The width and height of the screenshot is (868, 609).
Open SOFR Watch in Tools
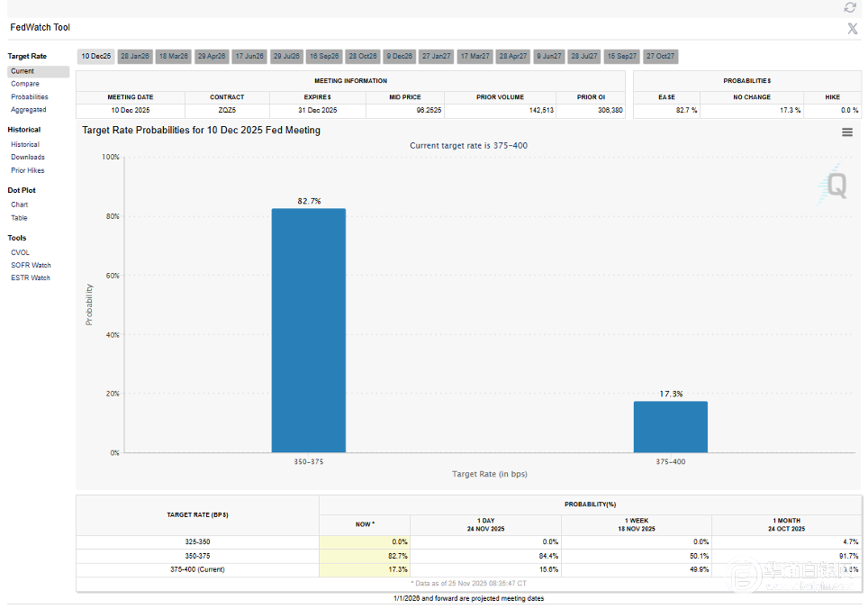click(x=31, y=265)
